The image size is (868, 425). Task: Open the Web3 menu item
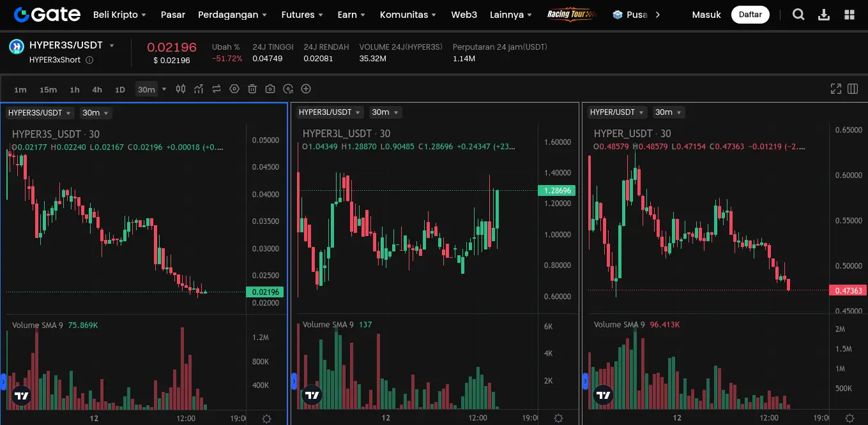coord(464,14)
